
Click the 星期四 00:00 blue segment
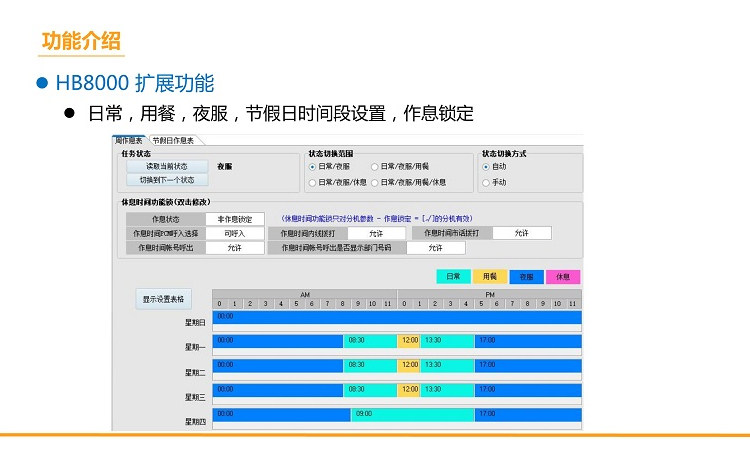tap(282, 414)
